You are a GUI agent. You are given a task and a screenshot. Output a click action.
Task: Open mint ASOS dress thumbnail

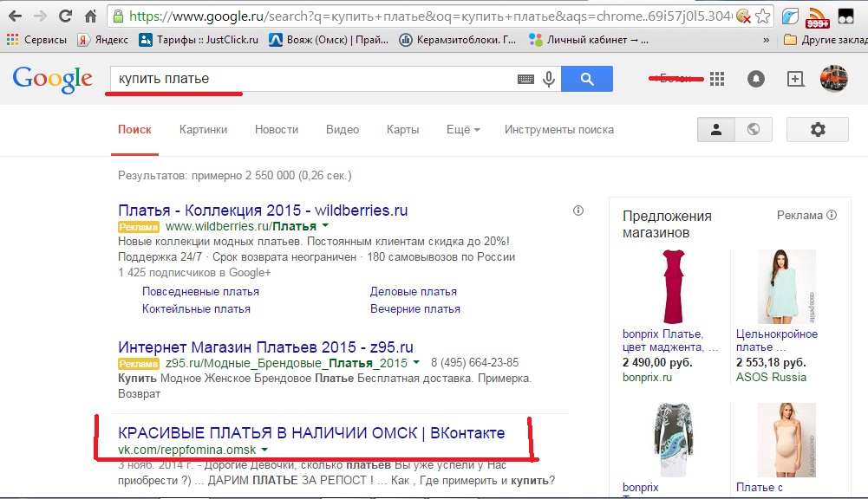coord(786,287)
